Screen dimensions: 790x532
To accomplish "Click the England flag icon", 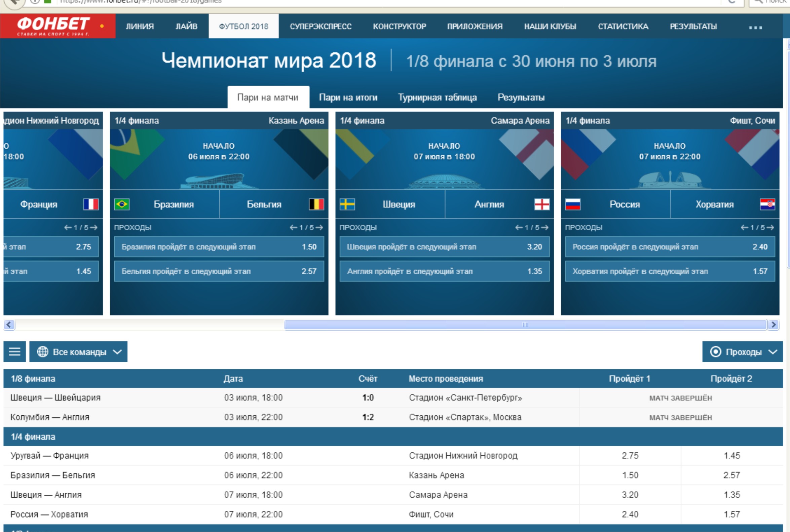I will [541, 204].
